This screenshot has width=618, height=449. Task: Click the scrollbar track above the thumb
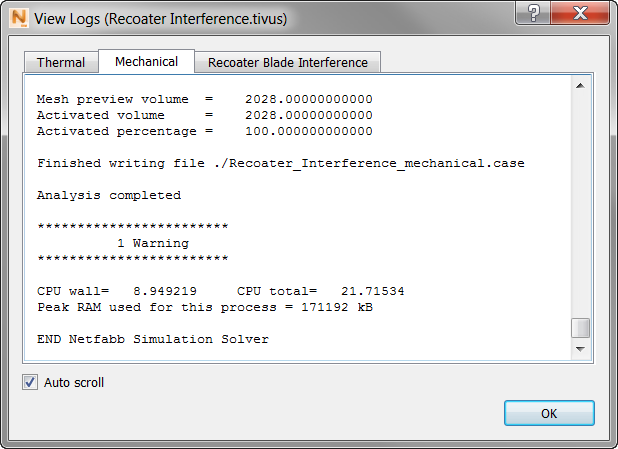pos(580,200)
